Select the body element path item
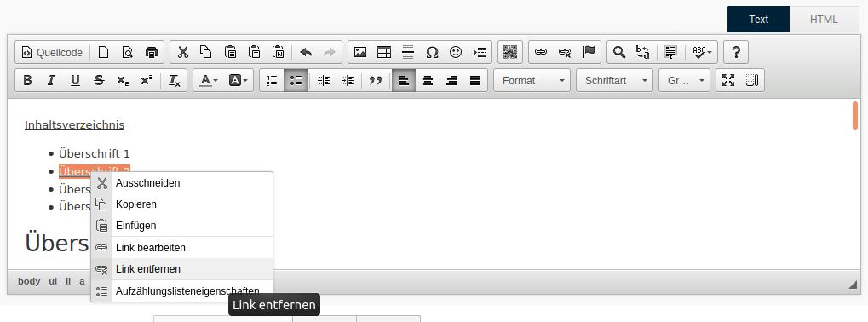This screenshot has width=868, height=322. point(29,282)
